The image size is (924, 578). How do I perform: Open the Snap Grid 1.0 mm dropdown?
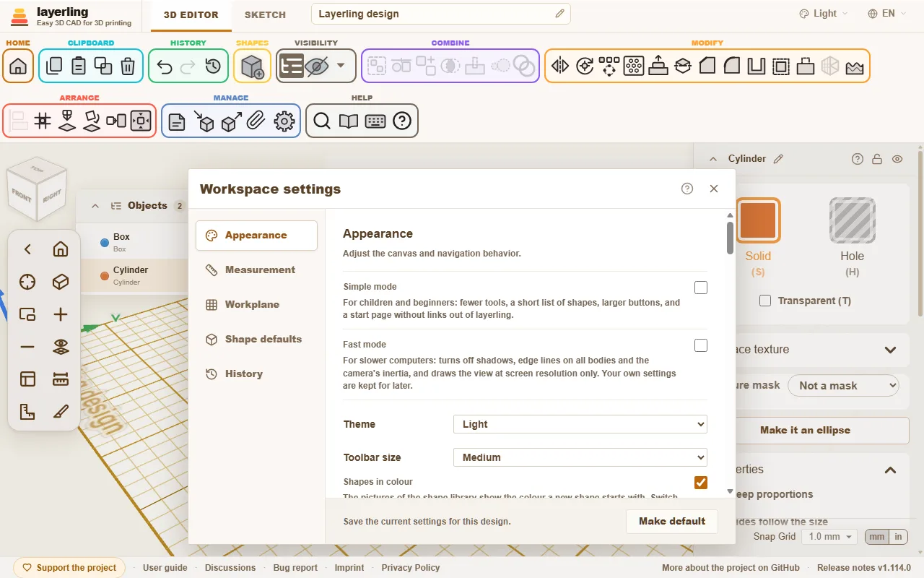830,537
